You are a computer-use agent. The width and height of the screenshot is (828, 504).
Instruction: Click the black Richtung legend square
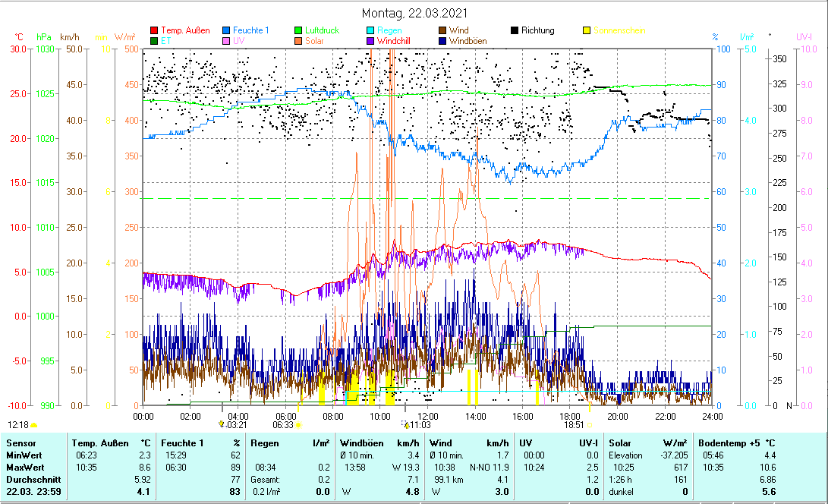(x=515, y=30)
